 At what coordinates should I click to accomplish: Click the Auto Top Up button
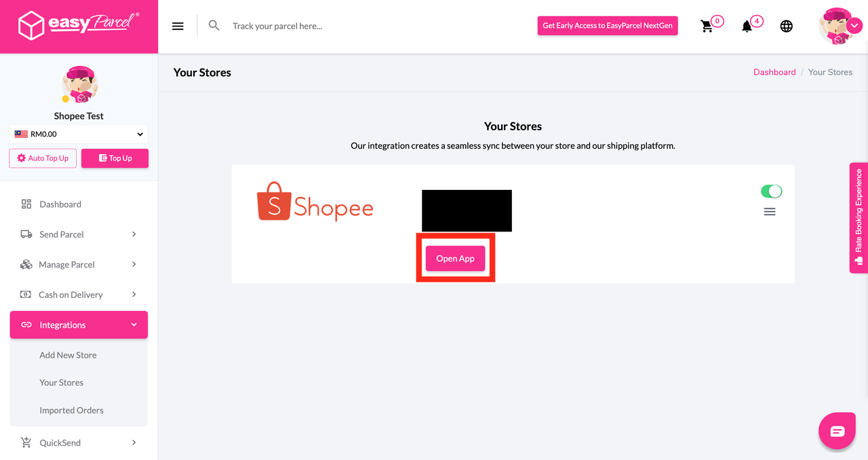coord(43,158)
